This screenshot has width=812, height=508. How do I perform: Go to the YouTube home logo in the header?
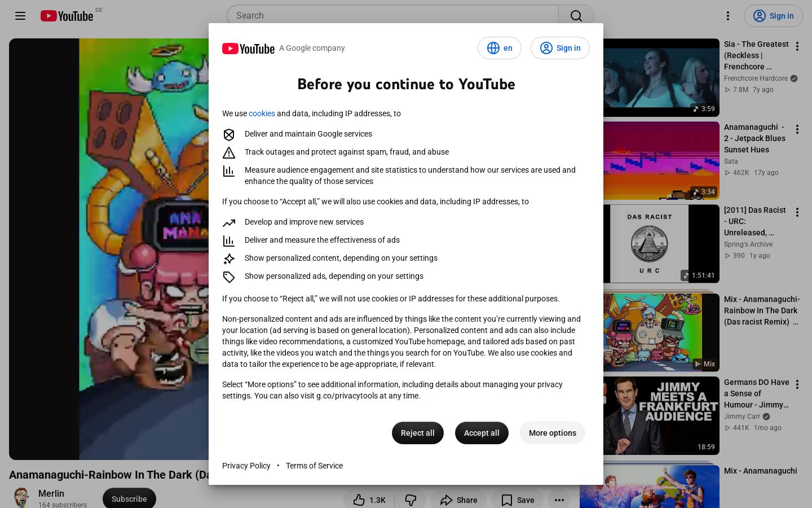[67, 16]
